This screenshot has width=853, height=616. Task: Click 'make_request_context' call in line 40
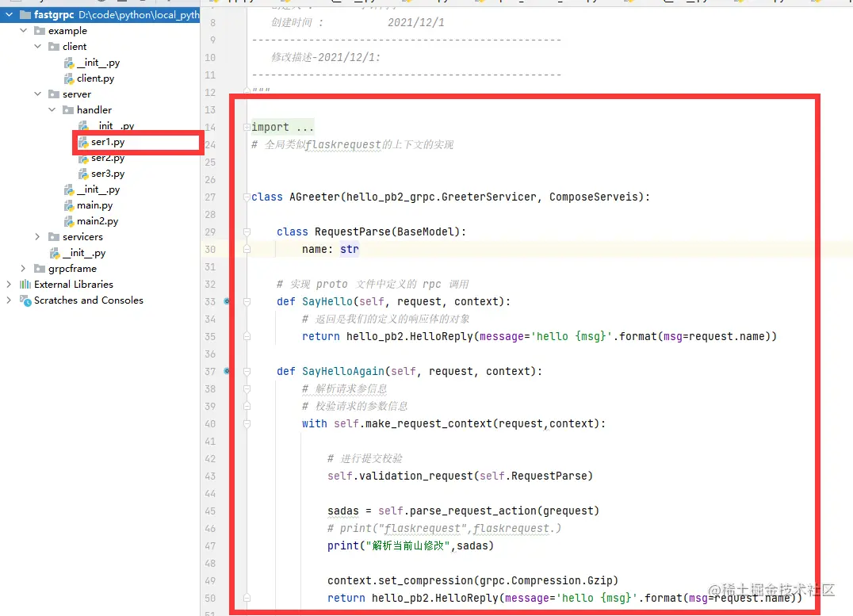click(429, 423)
